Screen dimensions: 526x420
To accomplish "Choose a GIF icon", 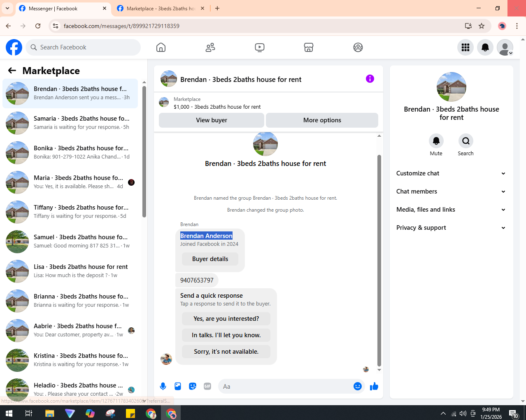I will [x=207, y=386].
